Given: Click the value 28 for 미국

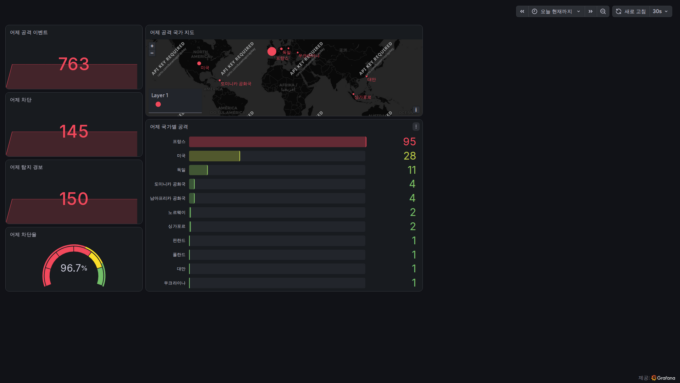Looking at the screenshot, I should click(409, 156).
